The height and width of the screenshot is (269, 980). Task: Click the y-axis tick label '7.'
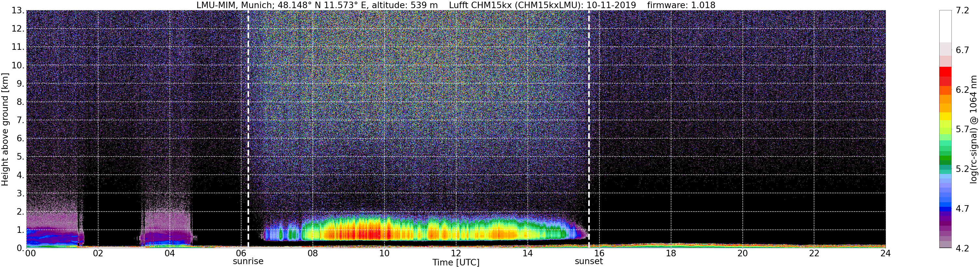(21, 120)
